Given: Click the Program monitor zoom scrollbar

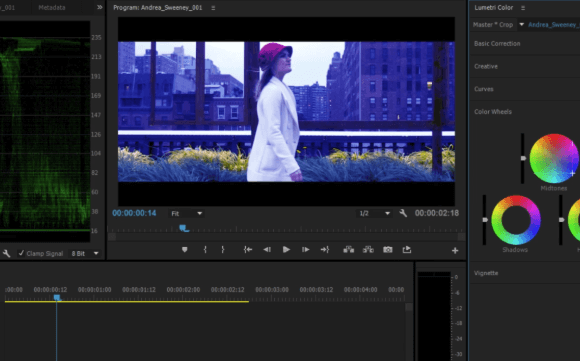Looking at the screenshot, I should (287, 237).
